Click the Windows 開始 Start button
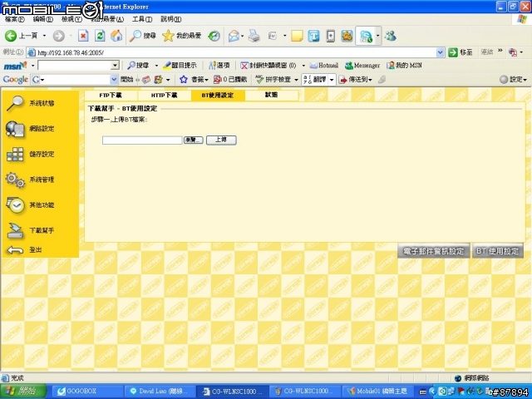532x399 pixels. [x=23, y=392]
